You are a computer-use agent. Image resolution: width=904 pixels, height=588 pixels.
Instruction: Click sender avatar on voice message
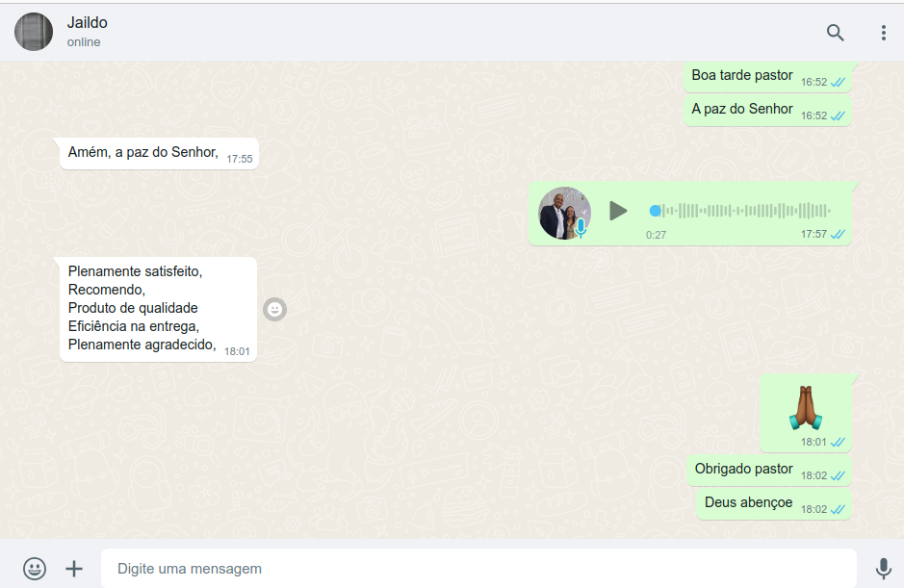pyautogui.click(x=564, y=214)
